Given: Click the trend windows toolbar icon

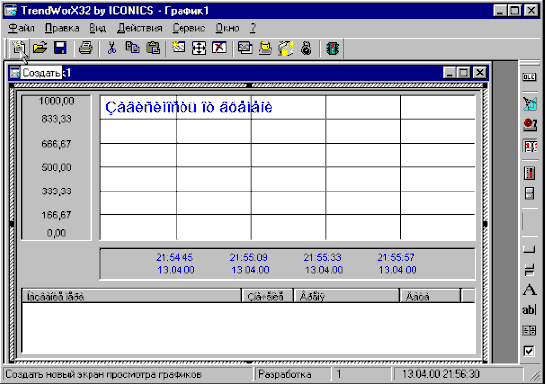Looking at the screenshot, I should click(245, 48).
